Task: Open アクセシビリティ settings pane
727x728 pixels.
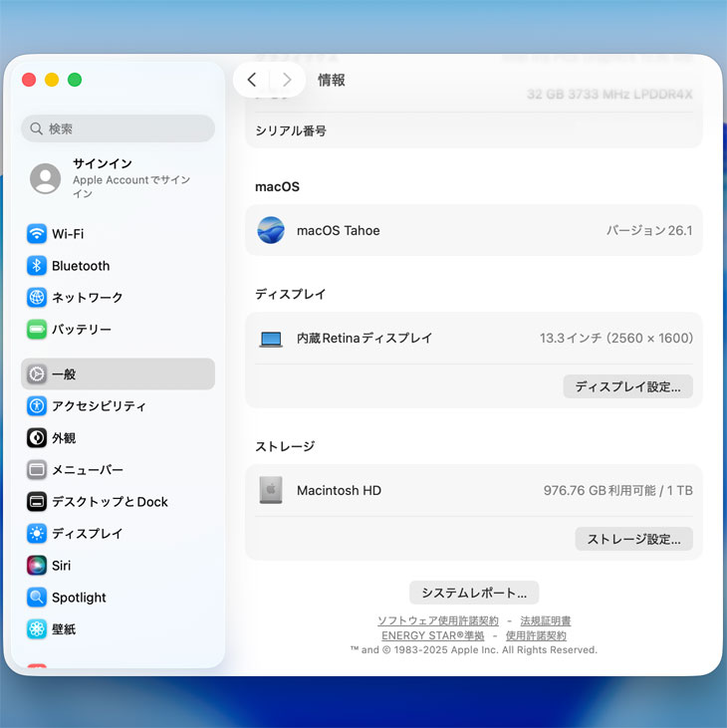Action: pyautogui.click(x=98, y=406)
